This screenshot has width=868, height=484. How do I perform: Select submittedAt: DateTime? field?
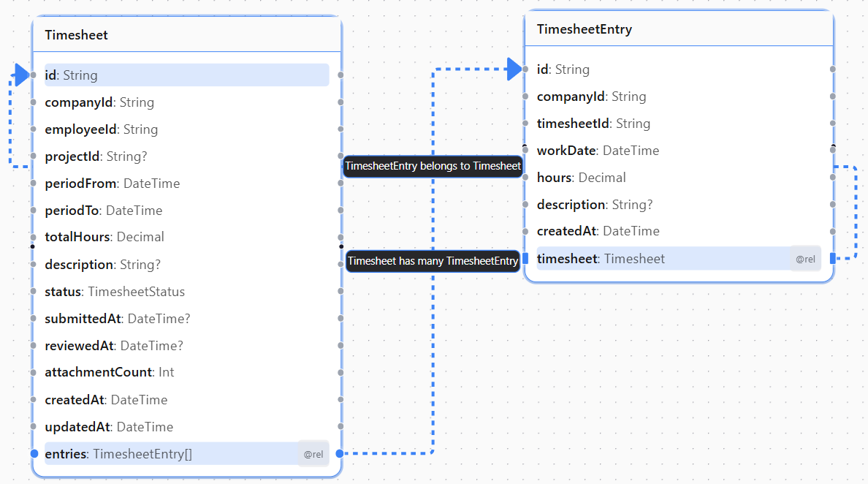pyautogui.click(x=187, y=319)
